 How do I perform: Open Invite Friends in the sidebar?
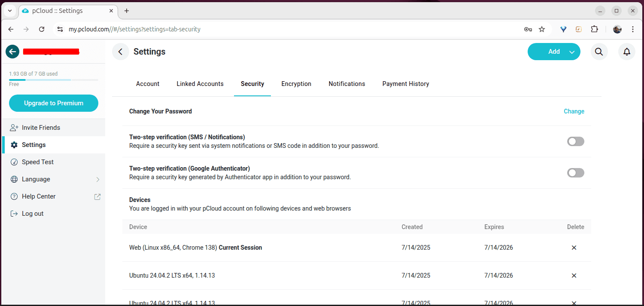click(54, 128)
